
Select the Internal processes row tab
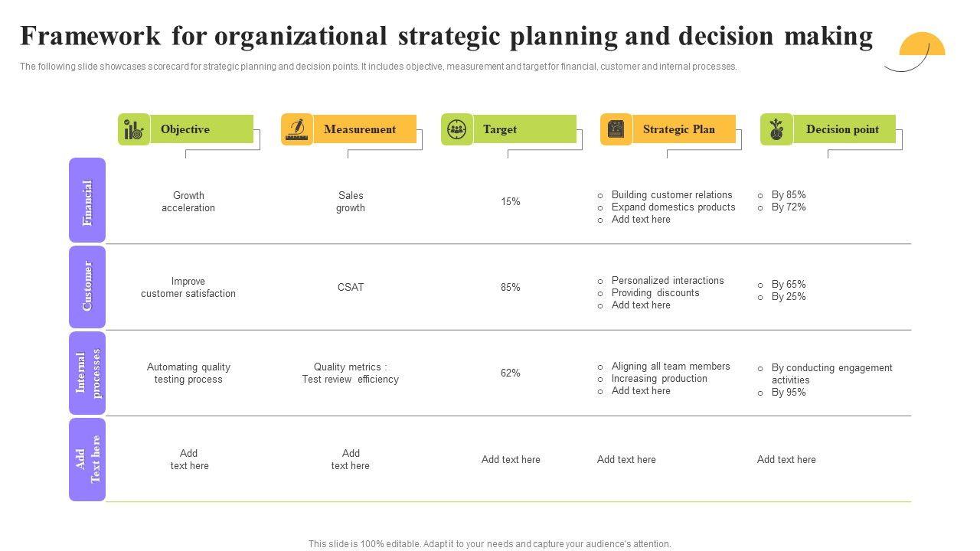[x=87, y=373]
